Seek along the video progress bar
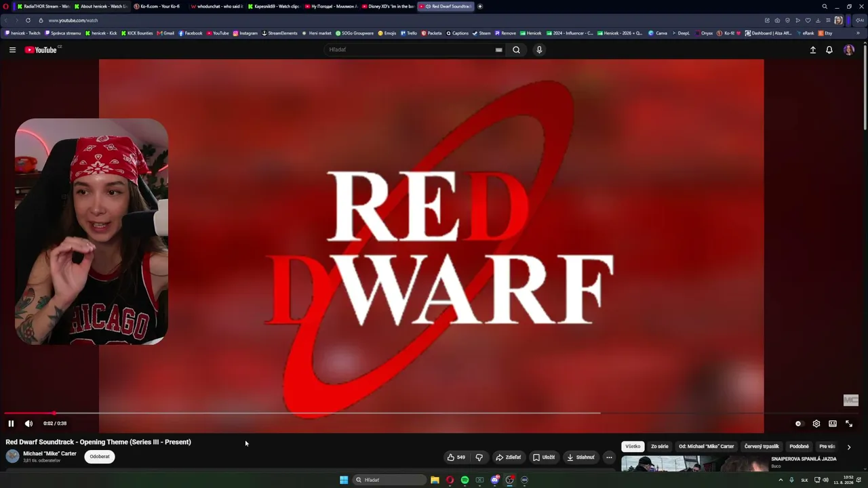This screenshot has height=488, width=868. (431, 413)
